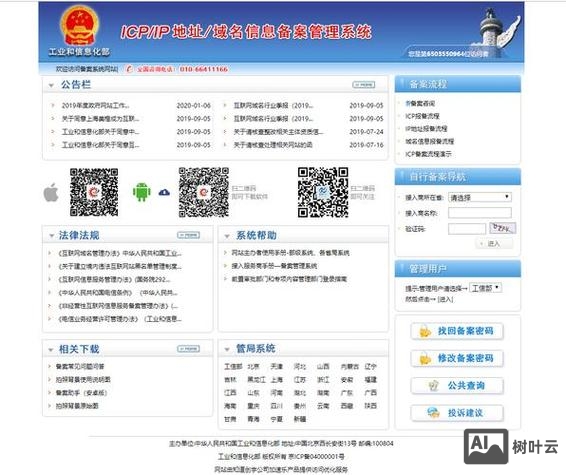
Task: Click the [进入] link in 管理用户
Action: pos(445,299)
